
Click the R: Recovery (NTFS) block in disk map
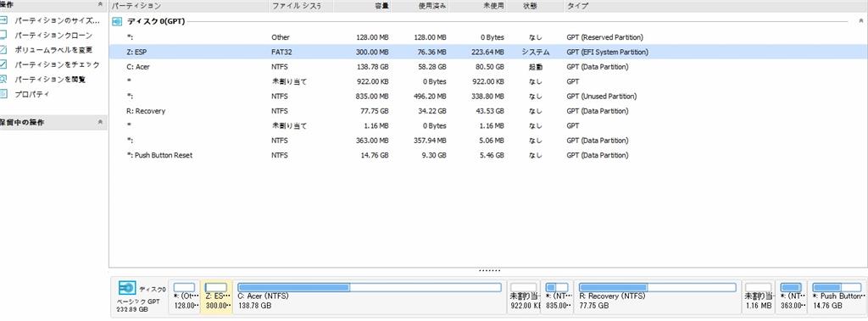(x=658, y=296)
